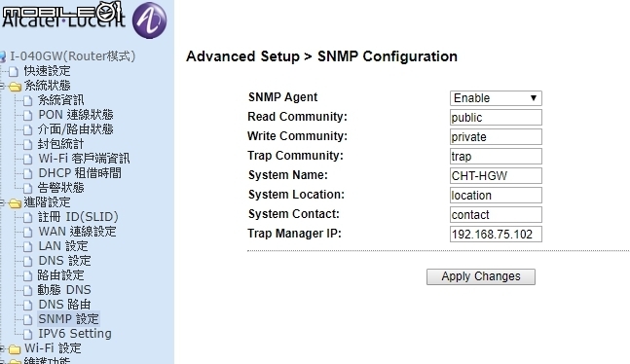This screenshot has width=630, height=364.
Task: Click the page icon beside LAN 設定
Action: pyautogui.click(x=27, y=246)
